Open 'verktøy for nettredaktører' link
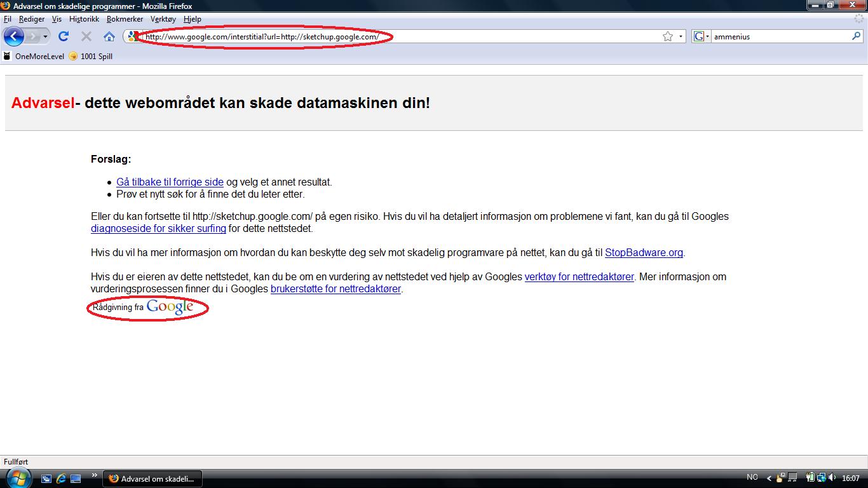The height and width of the screenshot is (488, 868). pos(579,276)
